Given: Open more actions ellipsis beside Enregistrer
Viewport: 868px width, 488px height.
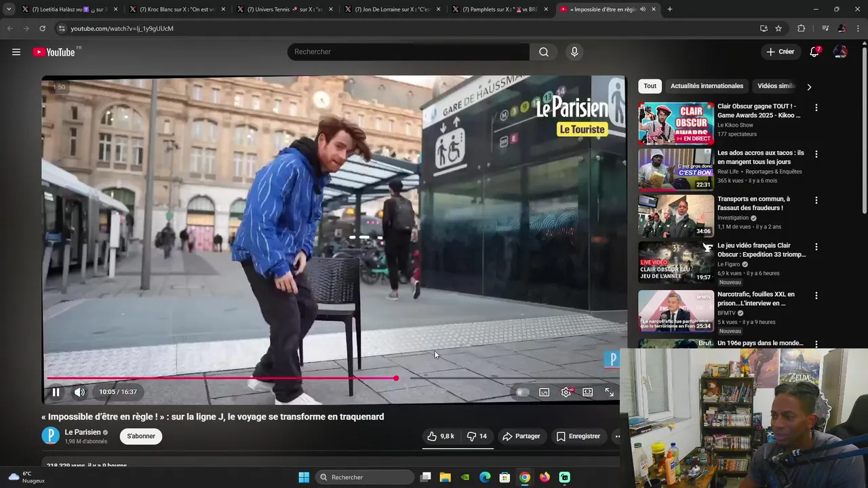Looking at the screenshot, I should tap(616, 436).
